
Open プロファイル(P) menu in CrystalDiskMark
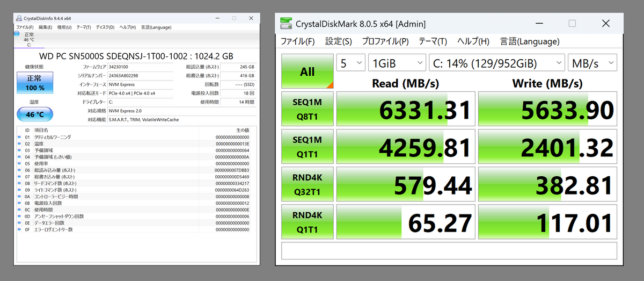(x=385, y=41)
